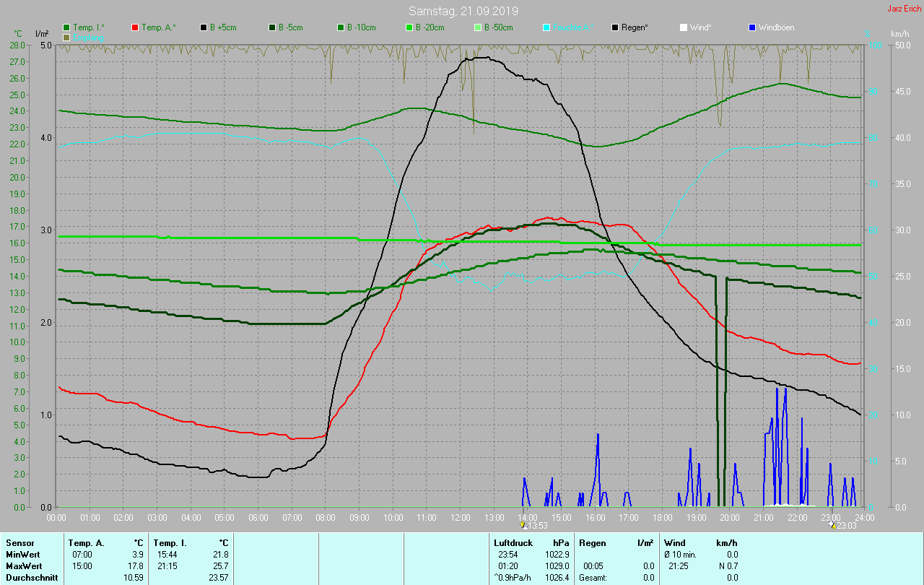Image resolution: width=924 pixels, height=585 pixels.
Task: Click the 07:00 minimum time entry
Action: click(82, 555)
